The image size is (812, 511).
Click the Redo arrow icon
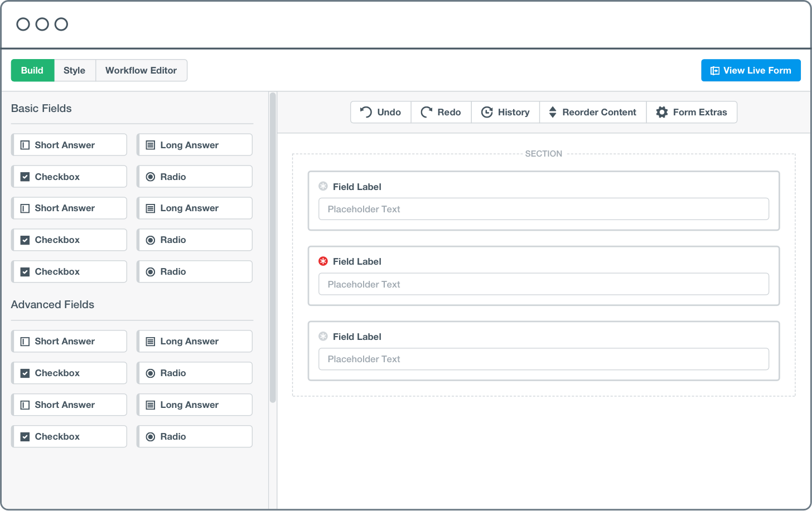[x=427, y=112]
